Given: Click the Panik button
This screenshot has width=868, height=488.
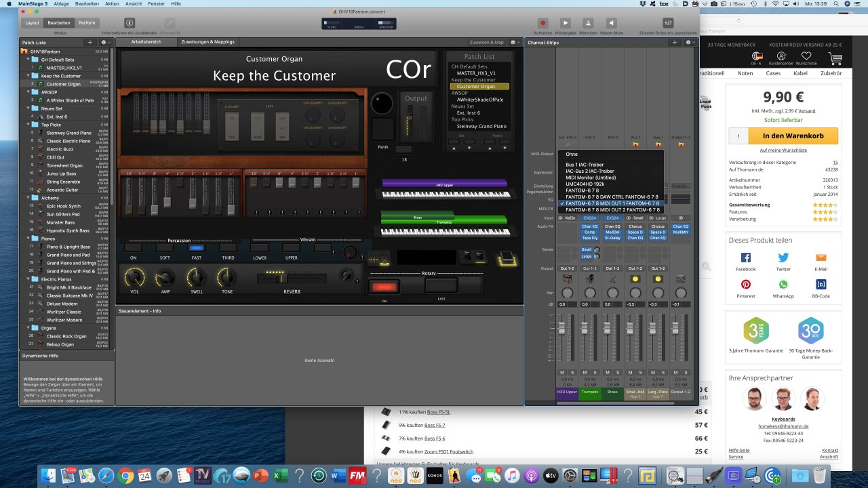Looking at the screenshot, I should pyautogui.click(x=383, y=128).
